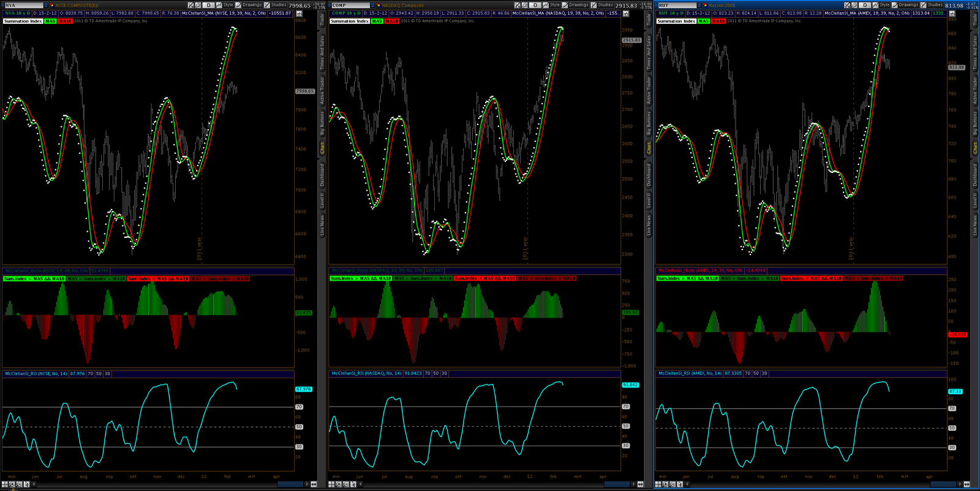
Task: Click the zoom in icon below COMP chart
Action: coord(338,484)
